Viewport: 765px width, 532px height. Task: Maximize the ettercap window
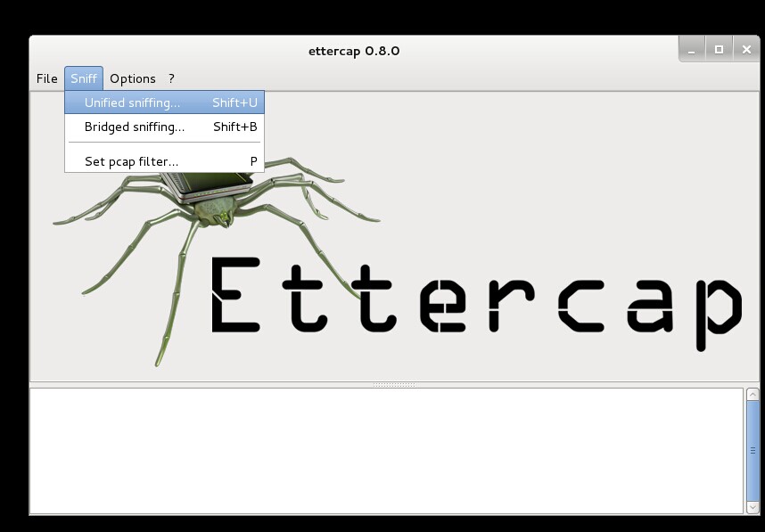click(719, 49)
